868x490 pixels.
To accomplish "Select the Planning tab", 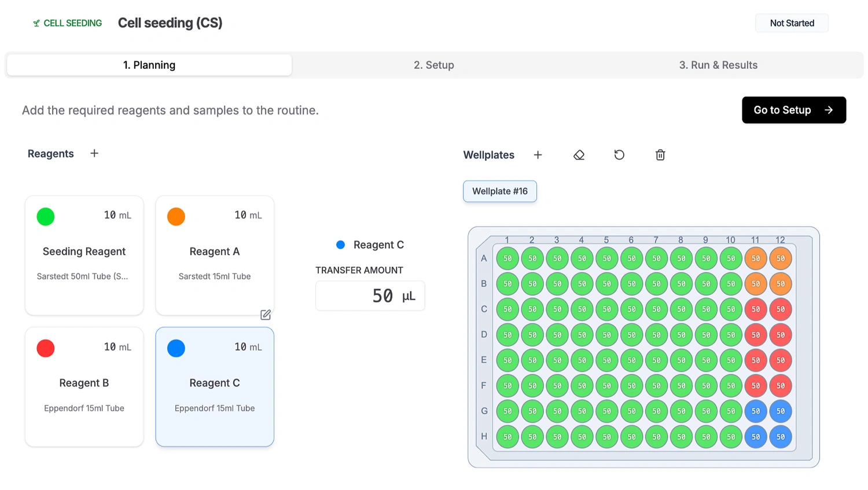I will (x=149, y=65).
